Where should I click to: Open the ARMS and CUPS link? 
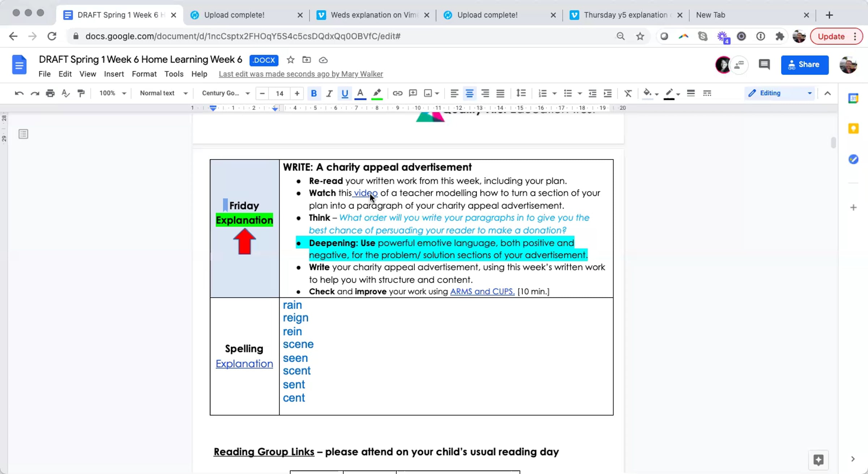pos(482,292)
